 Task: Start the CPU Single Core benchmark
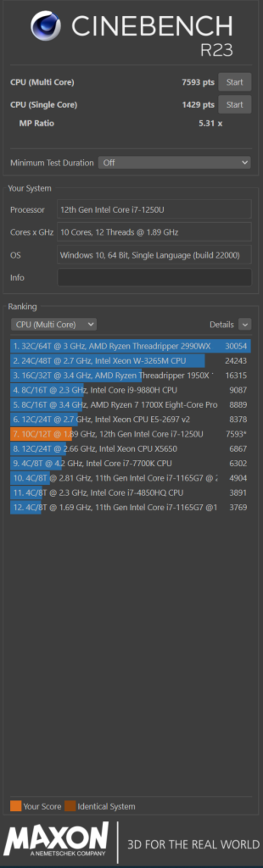234,104
